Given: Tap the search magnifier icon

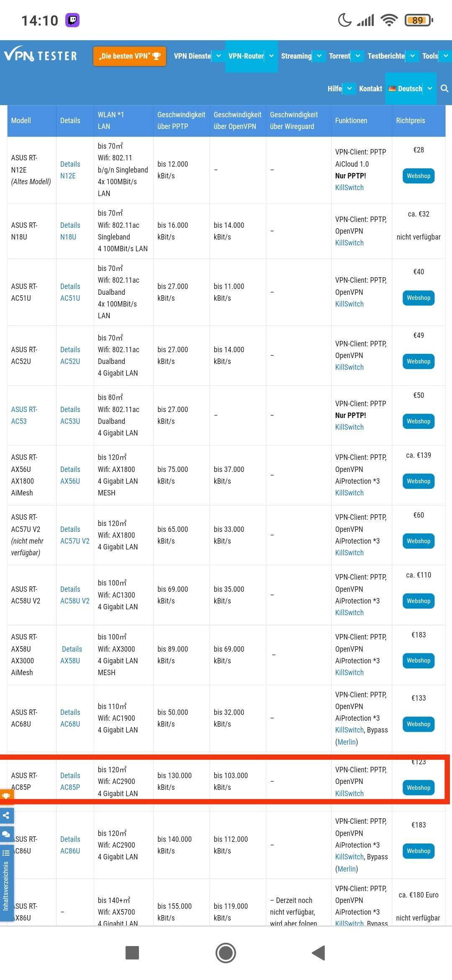Looking at the screenshot, I should (x=444, y=88).
